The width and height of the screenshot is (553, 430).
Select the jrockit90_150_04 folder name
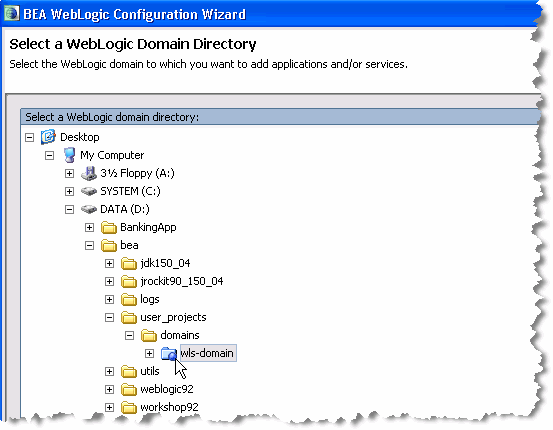click(182, 281)
